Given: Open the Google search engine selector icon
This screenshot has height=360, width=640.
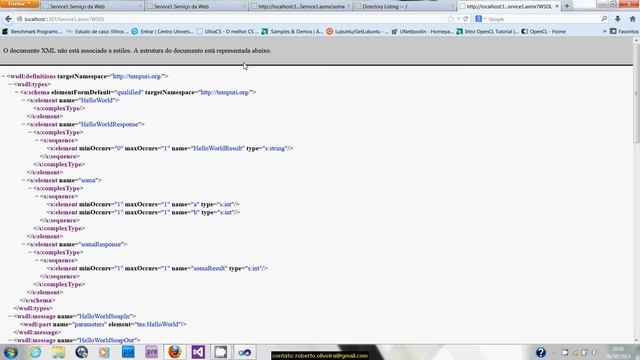Looking at the screenshot, I should (x=479, y=19).
